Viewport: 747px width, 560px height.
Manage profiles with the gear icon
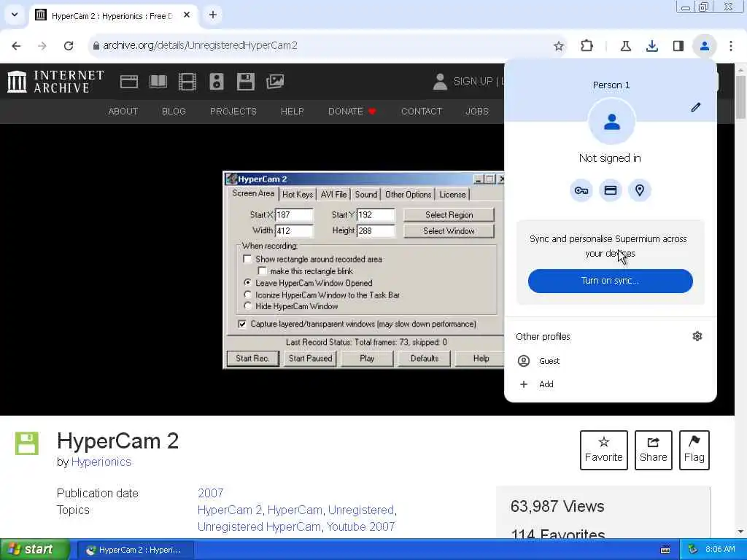click(x=697, y=336)
